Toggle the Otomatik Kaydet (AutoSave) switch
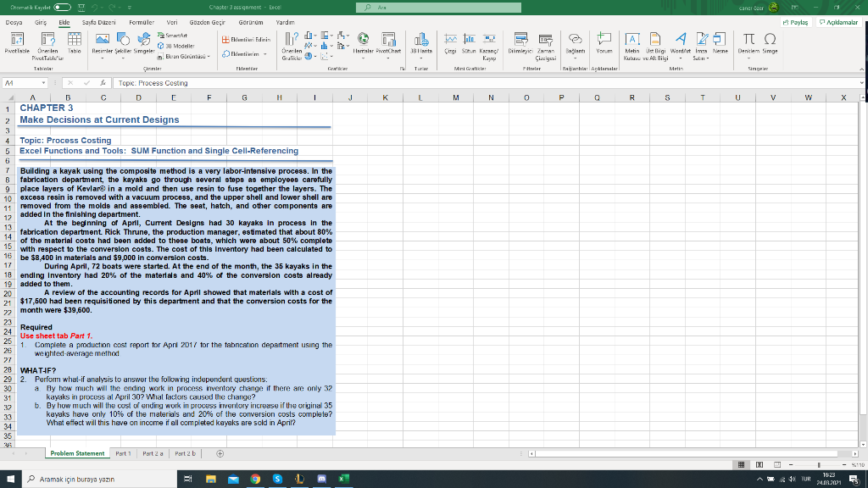 (63, 7)
